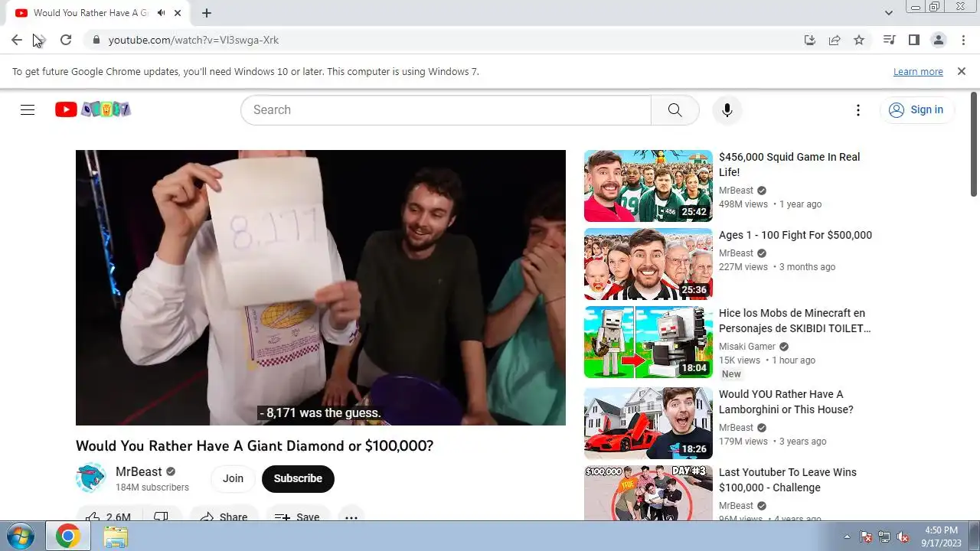The width and height of the screenshot is (980, 551).
Task: Open the Ages 1 - 100 Fight thumbnail
Action: 648,264
